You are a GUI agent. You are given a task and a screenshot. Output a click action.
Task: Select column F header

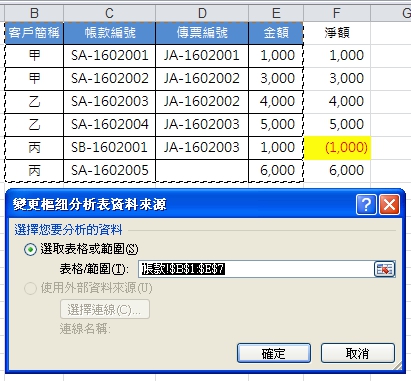(x=337, y=13)
